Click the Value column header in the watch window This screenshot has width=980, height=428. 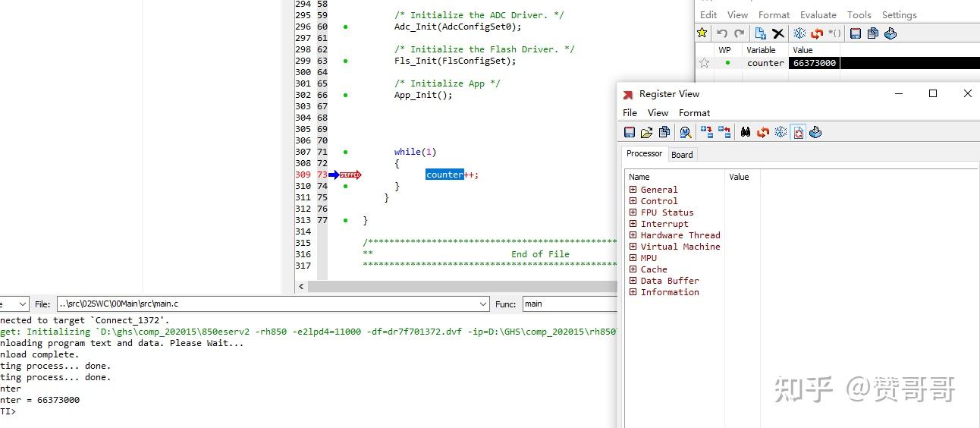click(x=803, y=50)
